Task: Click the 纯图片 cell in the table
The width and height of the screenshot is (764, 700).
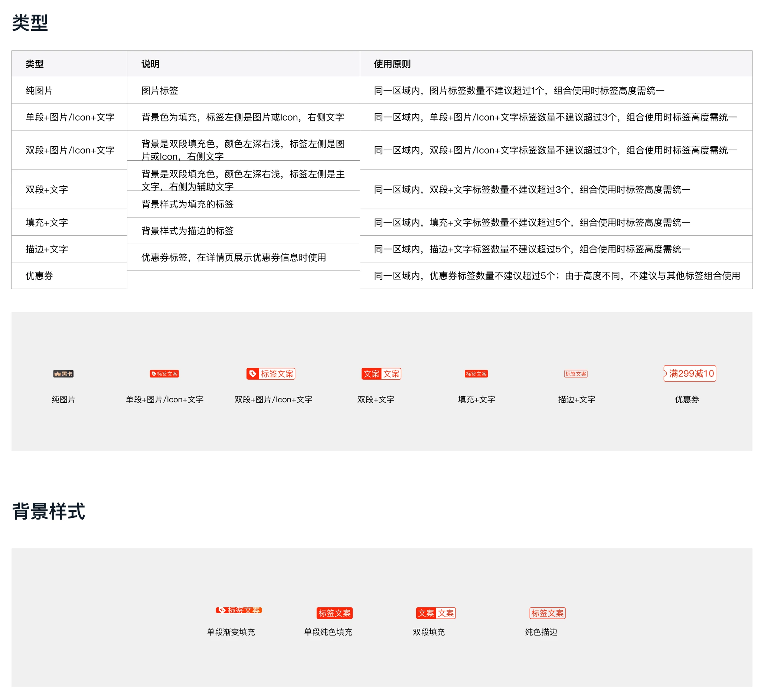Action: [69, 91]
